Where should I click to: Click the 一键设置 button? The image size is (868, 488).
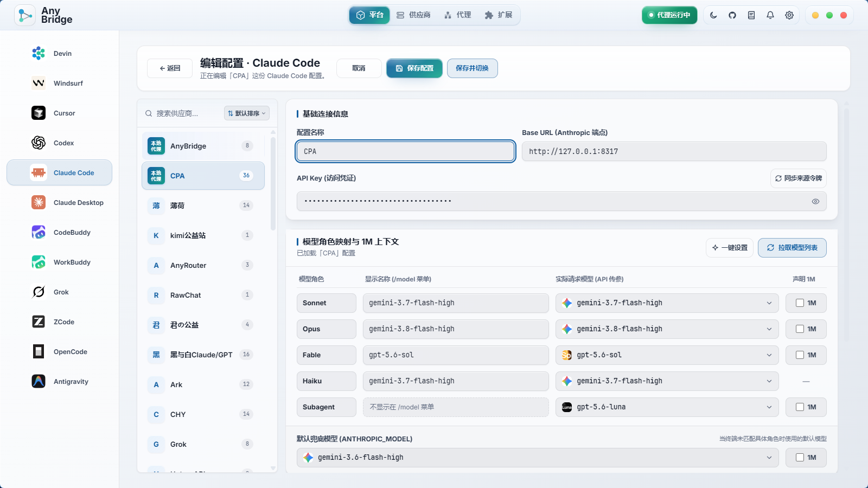(730, 248)
